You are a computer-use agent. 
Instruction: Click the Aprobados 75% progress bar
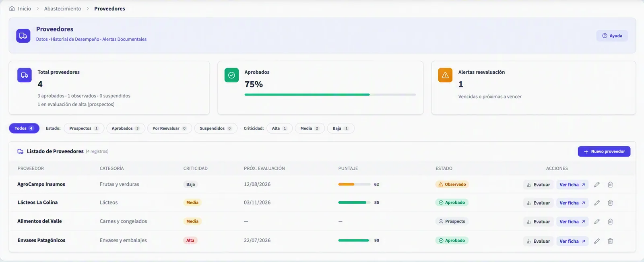point(330,95)
